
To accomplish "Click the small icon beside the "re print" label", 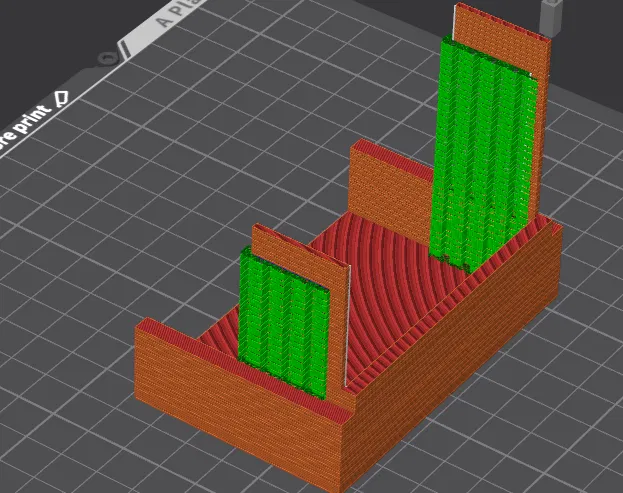I will point(62,98).
